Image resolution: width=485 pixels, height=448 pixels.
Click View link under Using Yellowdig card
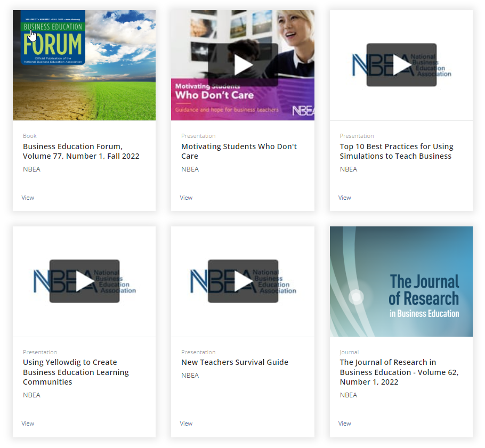pos(28,423)
